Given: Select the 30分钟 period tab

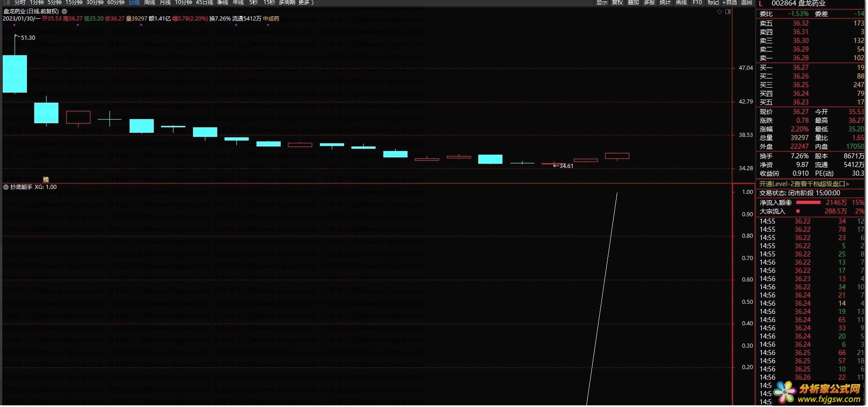Looking at the screenshot, I should [95, 2].
